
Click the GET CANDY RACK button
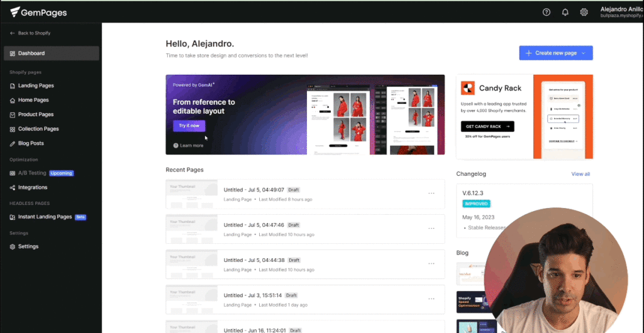pos(487,126)
